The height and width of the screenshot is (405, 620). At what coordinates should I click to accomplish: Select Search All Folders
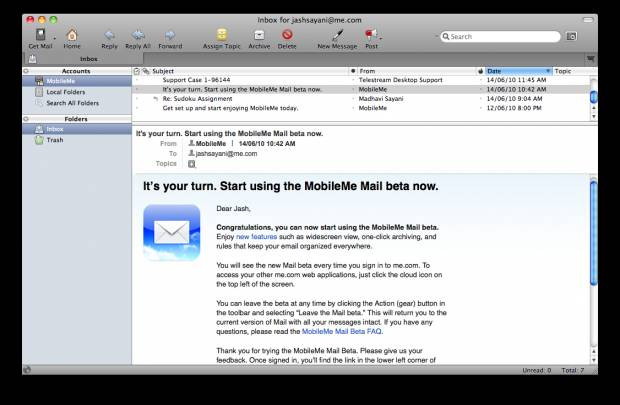tap(72, 103)
